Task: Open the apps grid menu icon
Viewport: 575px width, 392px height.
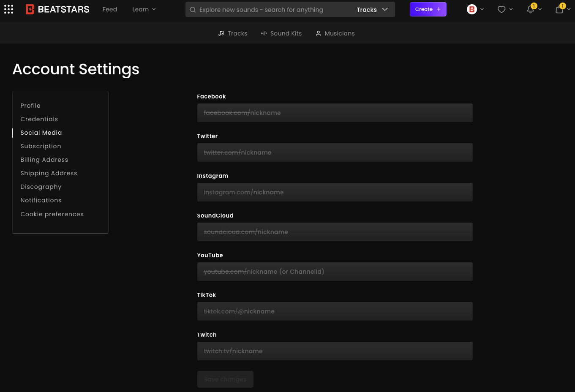Action: (9, 9)
